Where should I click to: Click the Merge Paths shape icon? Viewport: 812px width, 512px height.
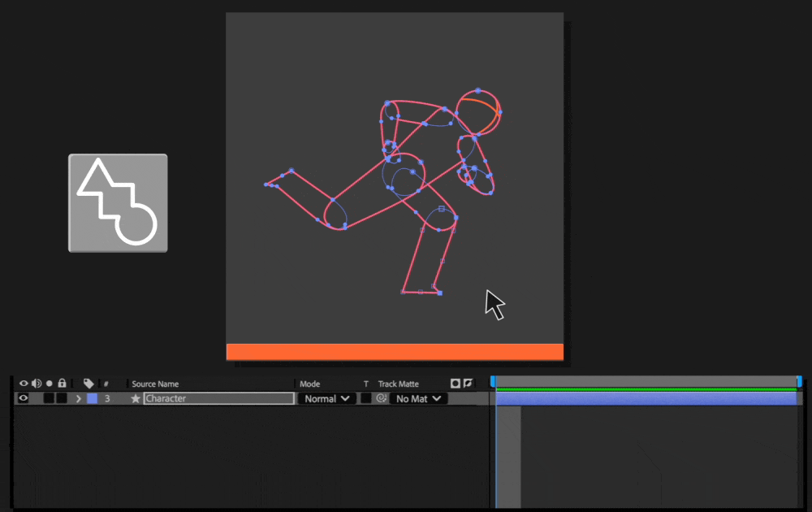click(x=118, y=202)
